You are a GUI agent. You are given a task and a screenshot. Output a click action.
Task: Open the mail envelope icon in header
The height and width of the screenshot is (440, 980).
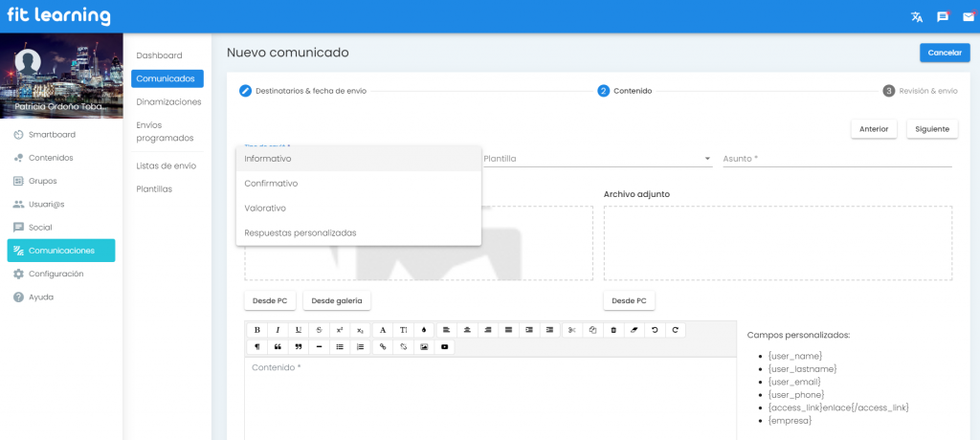tap(968, 16)
